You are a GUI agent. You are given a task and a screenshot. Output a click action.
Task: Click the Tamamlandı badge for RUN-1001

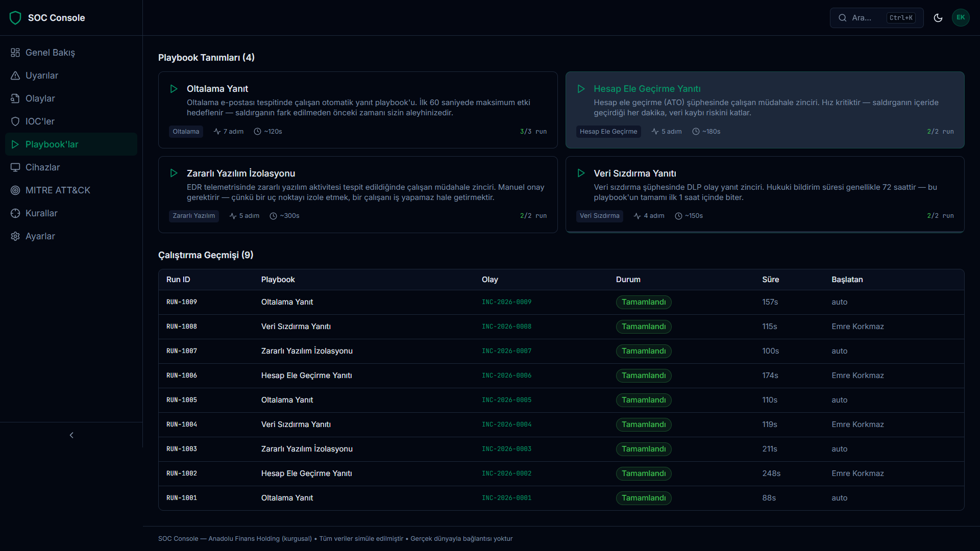point(644,498)
